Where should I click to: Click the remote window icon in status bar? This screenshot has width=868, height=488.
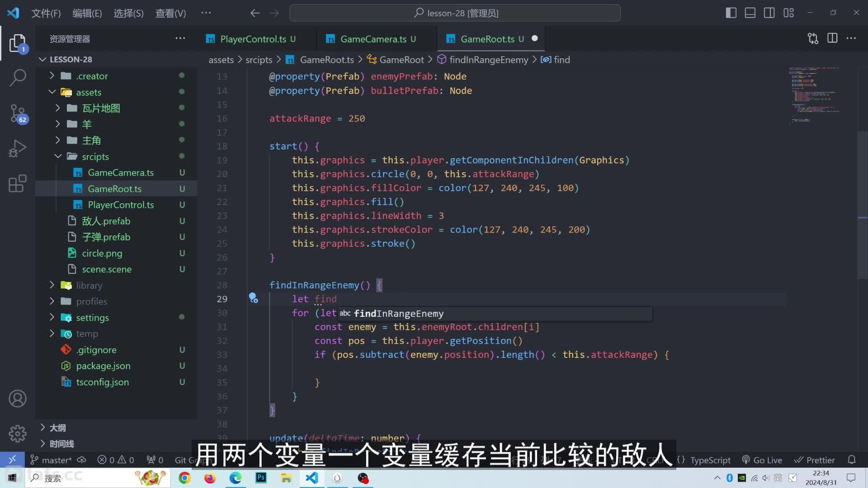12,460
